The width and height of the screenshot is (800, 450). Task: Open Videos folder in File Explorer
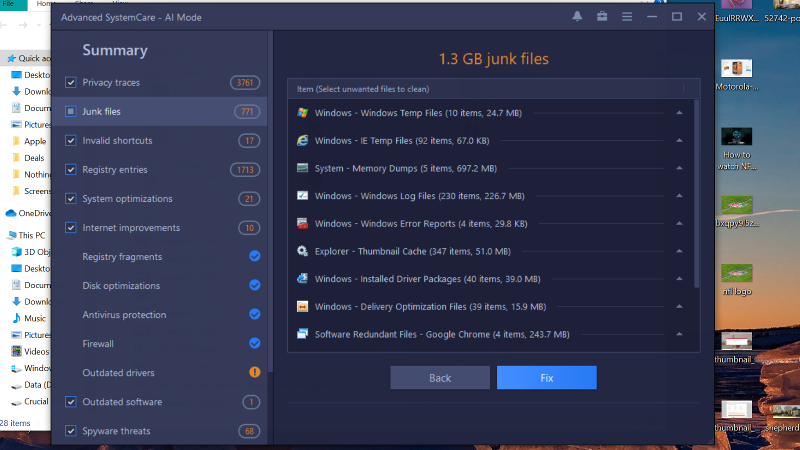(x=31, y=352)
